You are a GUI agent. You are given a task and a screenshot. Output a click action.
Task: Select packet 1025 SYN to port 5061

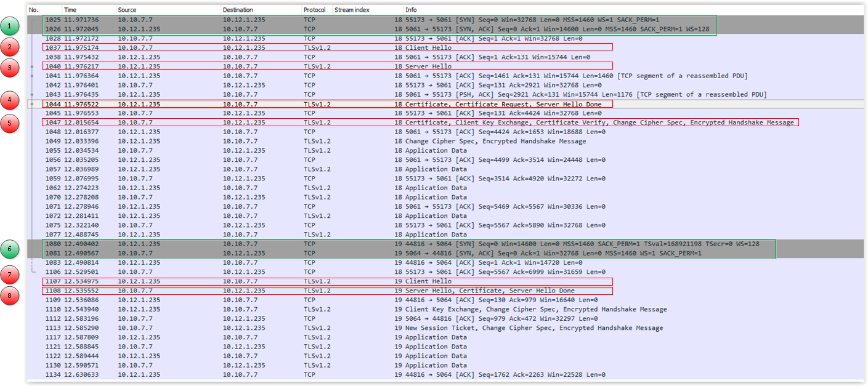[445, 20]
